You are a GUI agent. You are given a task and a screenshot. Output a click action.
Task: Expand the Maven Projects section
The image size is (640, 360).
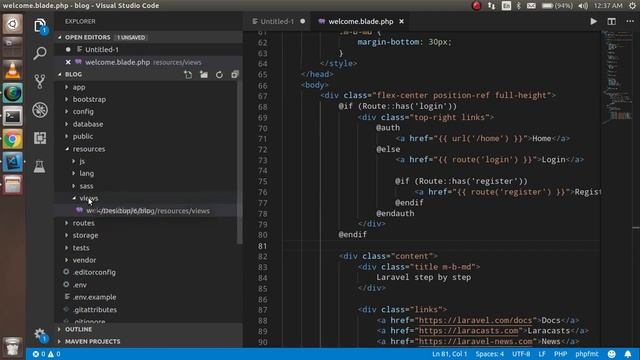click(149, 342)
